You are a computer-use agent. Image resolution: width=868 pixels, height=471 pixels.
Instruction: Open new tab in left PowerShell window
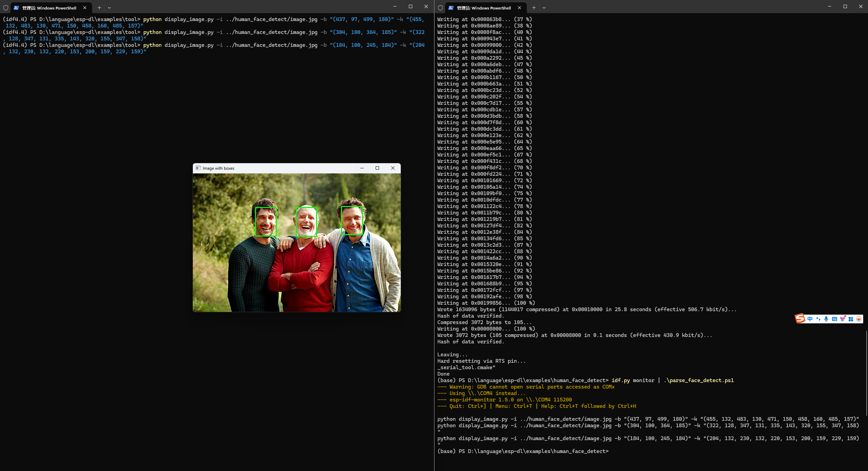coord(99,7)
